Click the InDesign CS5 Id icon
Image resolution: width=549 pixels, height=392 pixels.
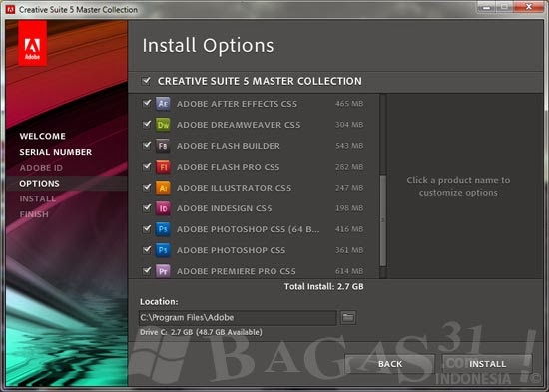click(163, 208)
